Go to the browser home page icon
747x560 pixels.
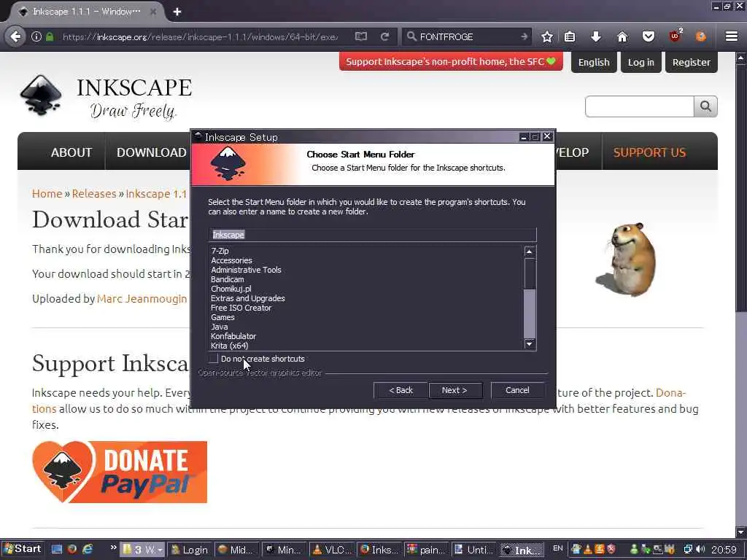pos(622,36)
